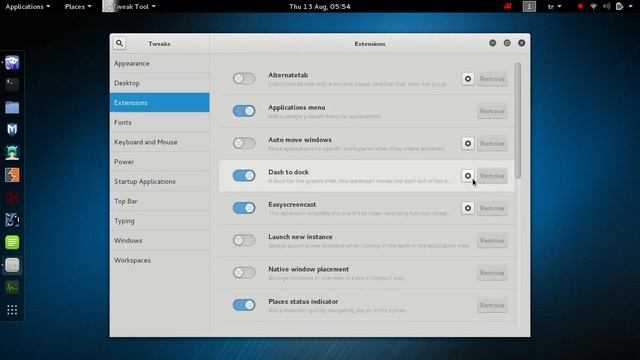Viewport: 640px width, 360px height.
Task: Select the Extensions category
Action: (x=160, y=102)
